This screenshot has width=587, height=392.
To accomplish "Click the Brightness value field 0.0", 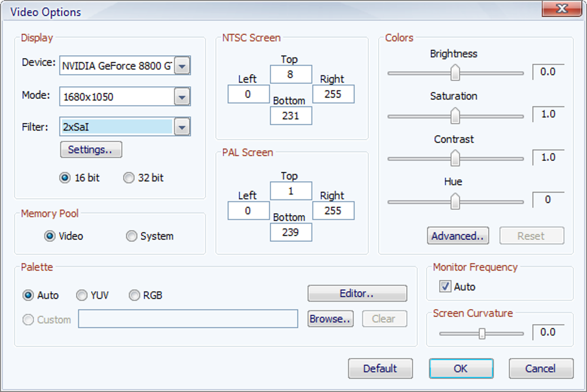I will [548, 72].
